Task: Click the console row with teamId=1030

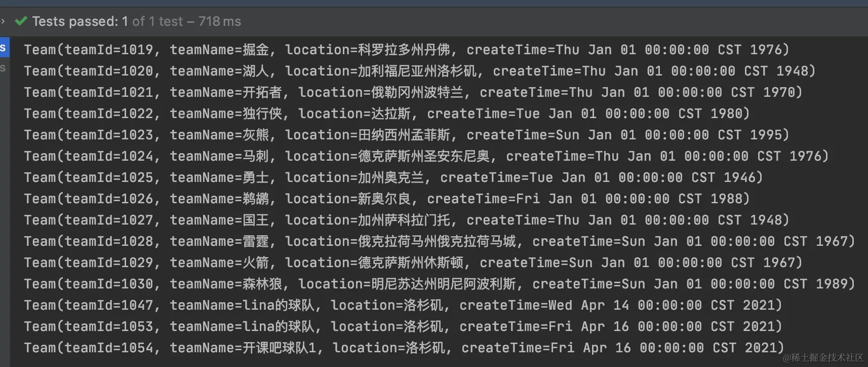Action: (x=440, y=284)
